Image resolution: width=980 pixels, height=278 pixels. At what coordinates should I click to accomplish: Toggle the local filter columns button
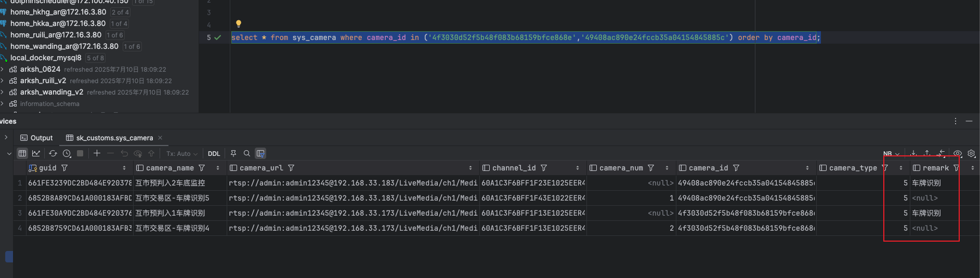(x=260, y=153)
